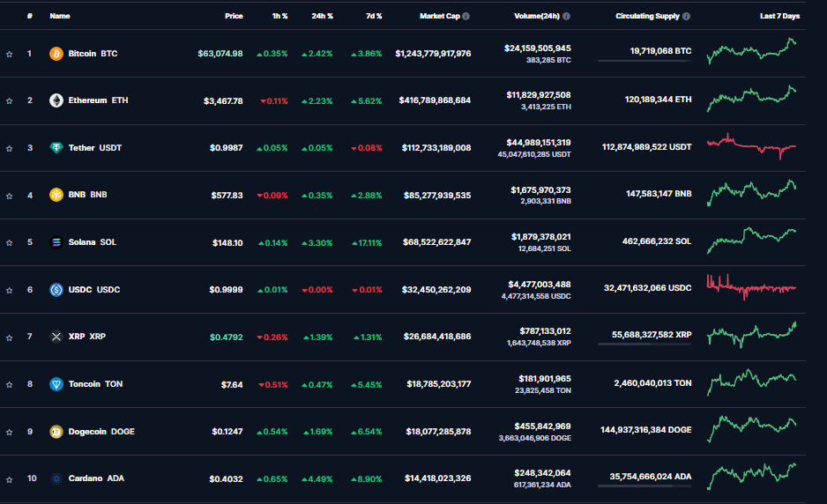Screen dimensions: 827x504
Task: Click the Bitcoin logo icon
Action: click(x=56, y=54)
